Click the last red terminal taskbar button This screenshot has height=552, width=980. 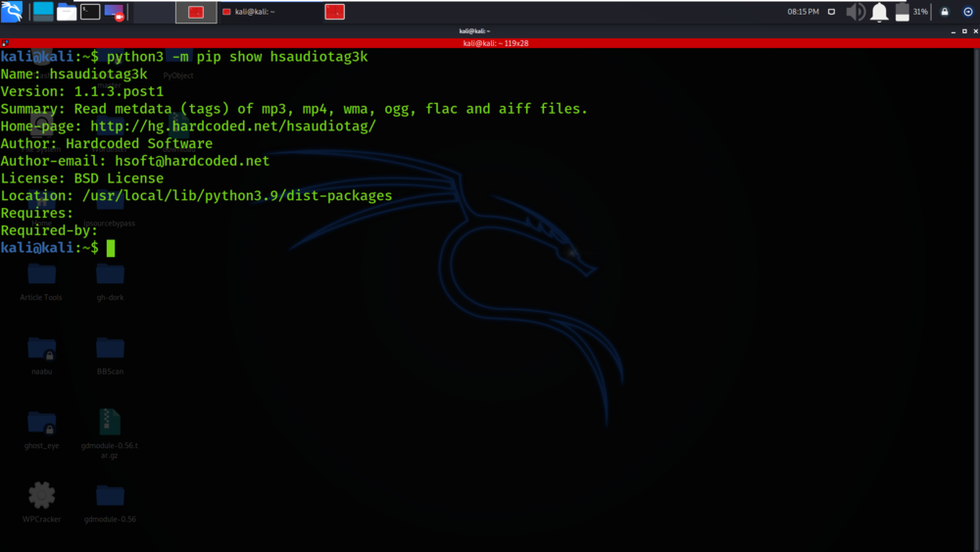coord(335,12)
